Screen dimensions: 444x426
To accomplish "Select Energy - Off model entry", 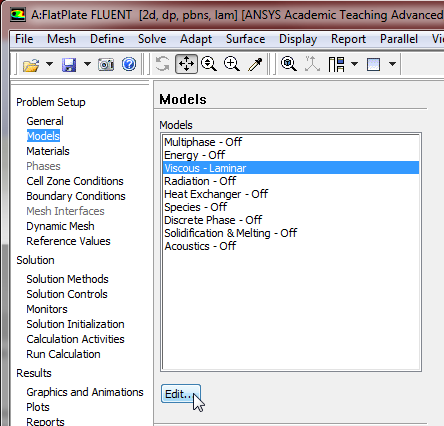I will (291, 155).
